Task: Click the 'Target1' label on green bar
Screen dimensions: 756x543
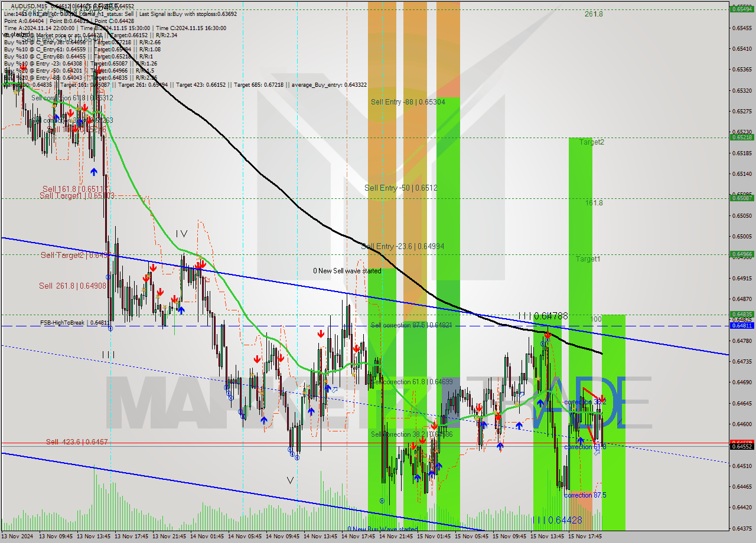Action: tap(588, 259)
